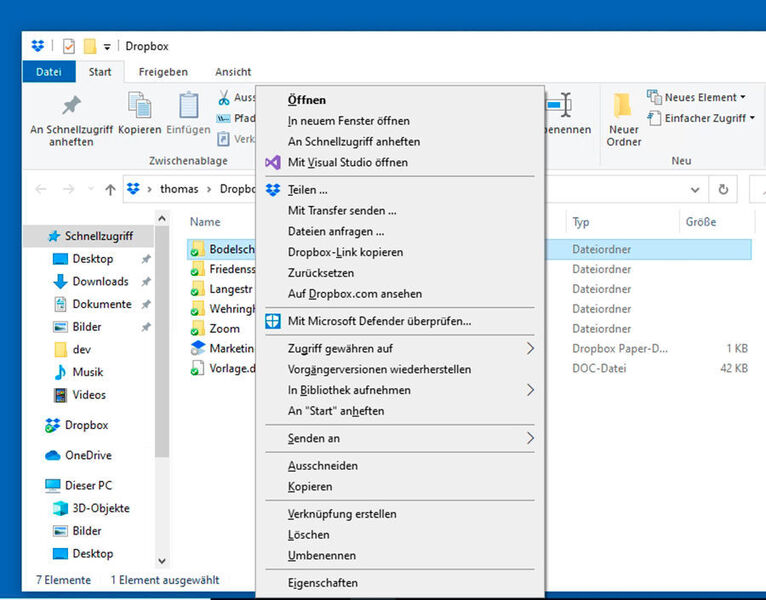Click thomas in the address bar breadcrumb
The width and height of the screenshot is (766, 600).
click(x=179, y=189)
